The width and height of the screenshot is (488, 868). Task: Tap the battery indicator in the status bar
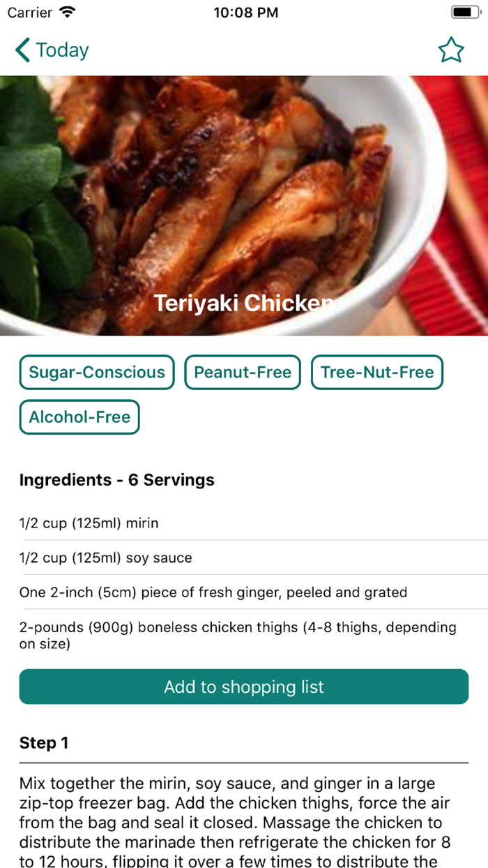pos(464,11)
